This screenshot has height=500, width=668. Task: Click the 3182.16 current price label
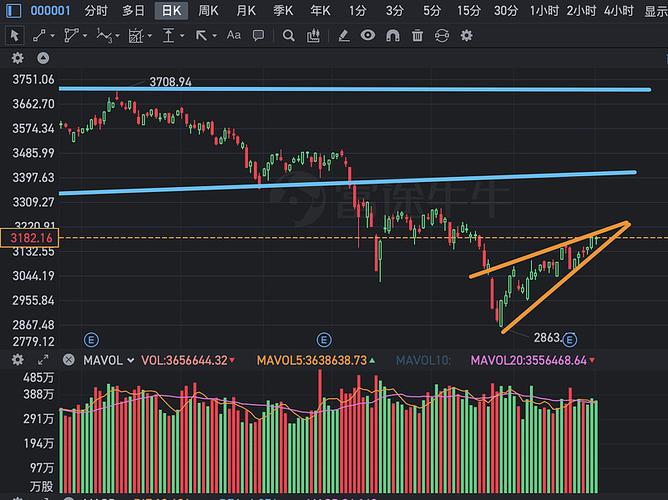(30, 238)
